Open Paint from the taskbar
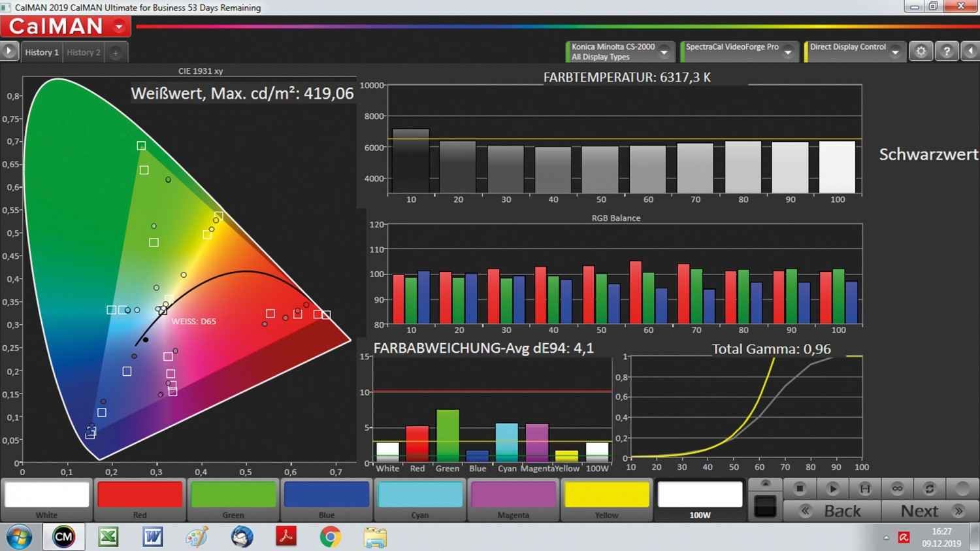This screenshot has width=980, height=551. [197, 537]
